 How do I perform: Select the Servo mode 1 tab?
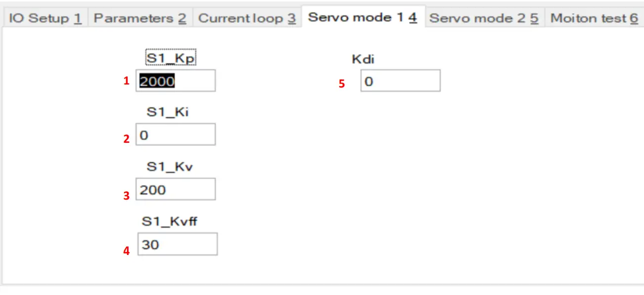362,18
